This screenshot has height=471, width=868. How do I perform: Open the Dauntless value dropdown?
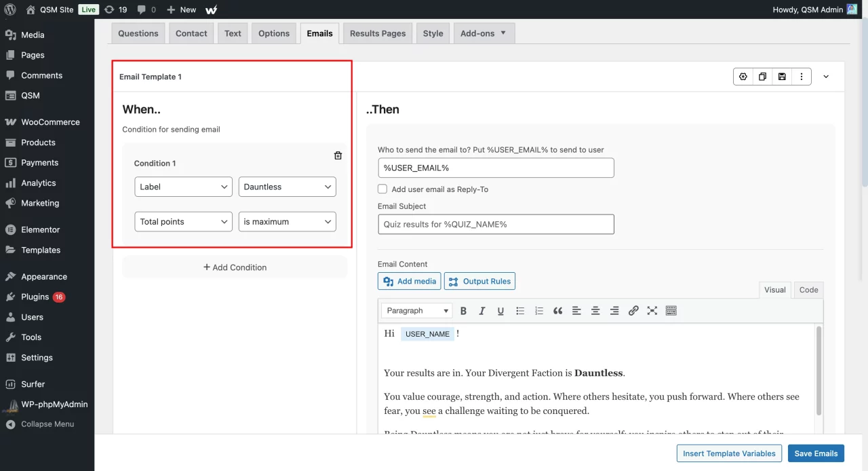pyautogui.click(x=288, y=187)
